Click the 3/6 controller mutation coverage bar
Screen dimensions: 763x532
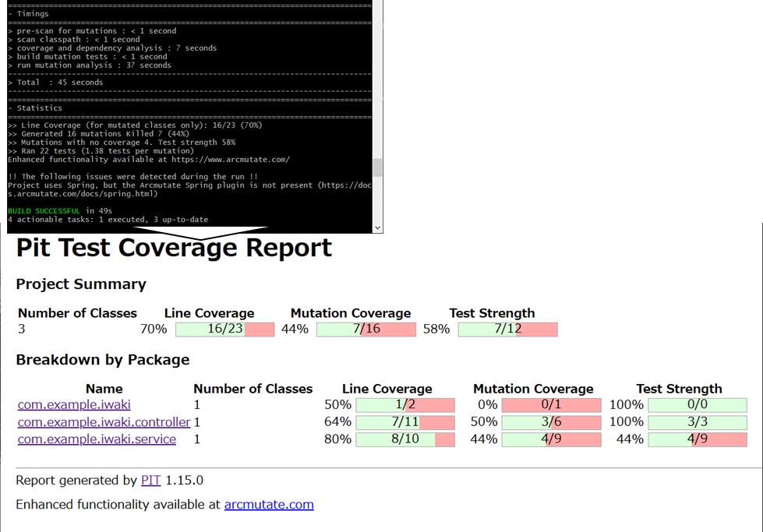pyautogui.click(x=551, y=421)
